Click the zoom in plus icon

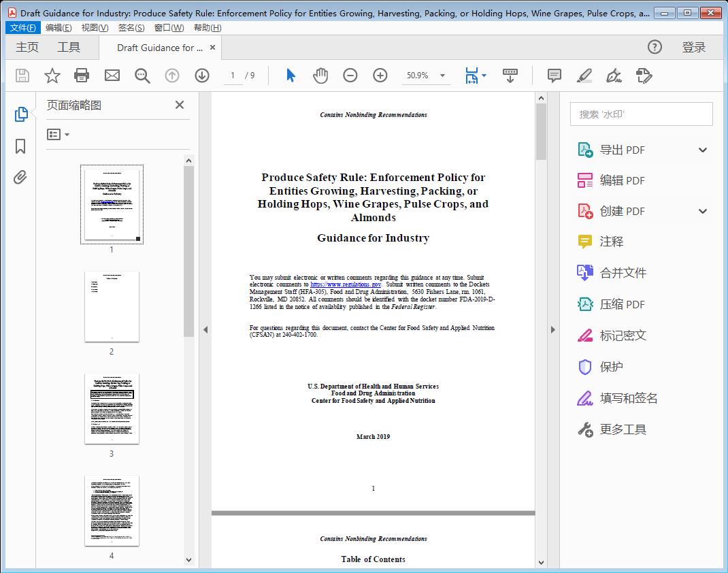pos(380,76)
